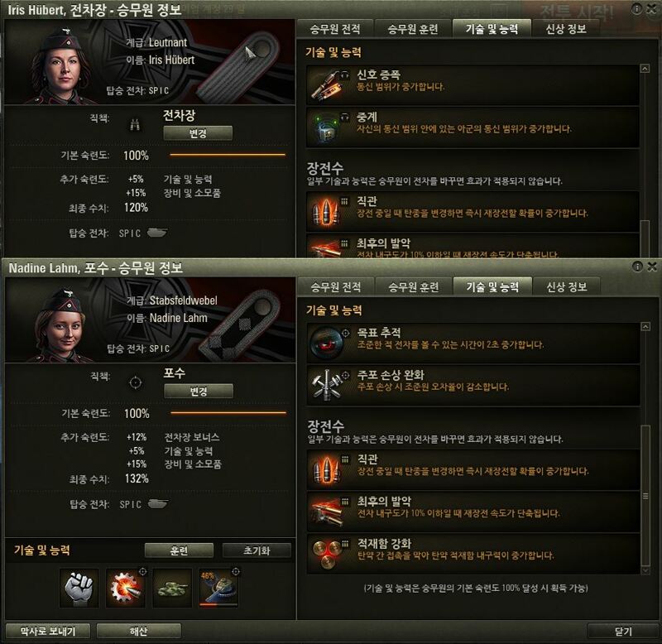The height and width of the screenshot is (644, 662).
Task: Click the 중계 relay skill icon
Action: tap(325, 127)
